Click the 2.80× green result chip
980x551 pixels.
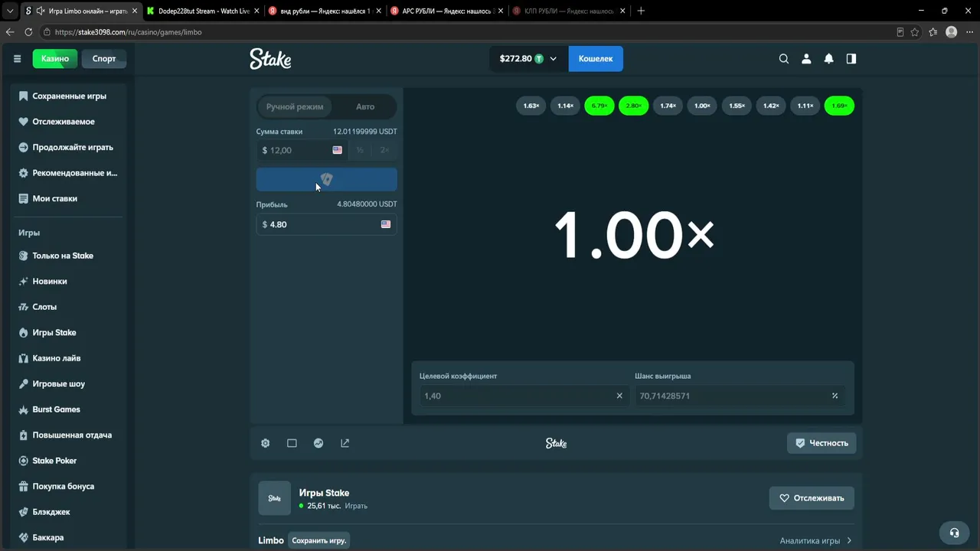pyautogui.click(x=634, y=106)
